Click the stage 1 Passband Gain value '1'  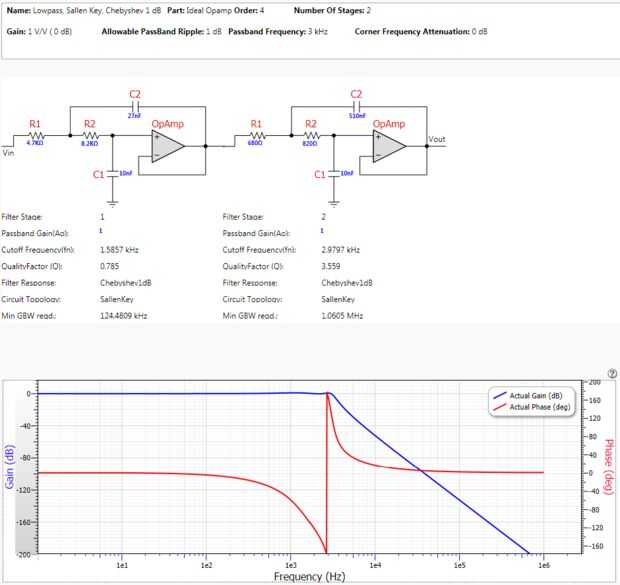point(101,231)
